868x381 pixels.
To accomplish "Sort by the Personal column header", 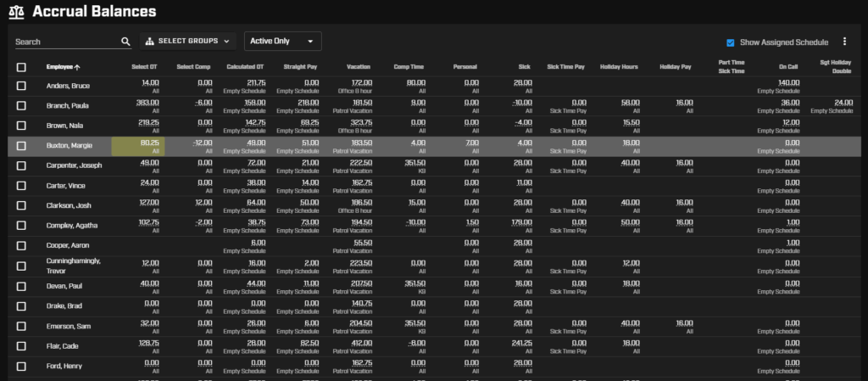I will [465, 67].
